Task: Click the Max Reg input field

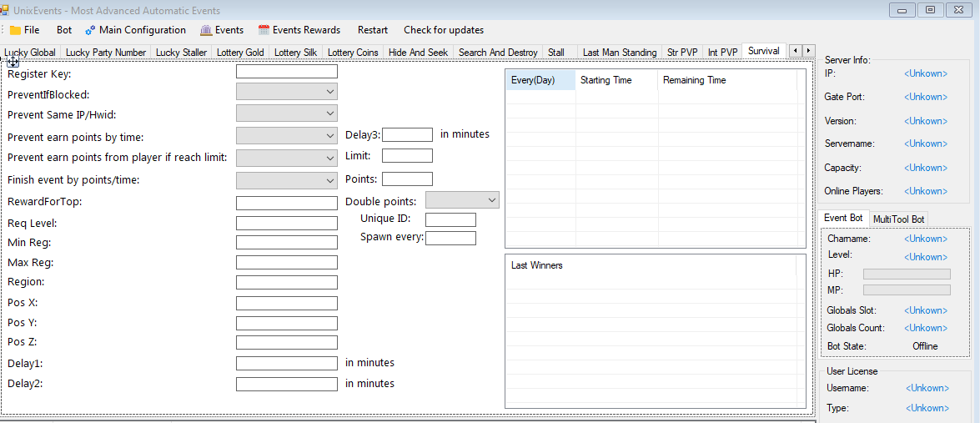Action: pyautogui.click(x=286, y=263)
